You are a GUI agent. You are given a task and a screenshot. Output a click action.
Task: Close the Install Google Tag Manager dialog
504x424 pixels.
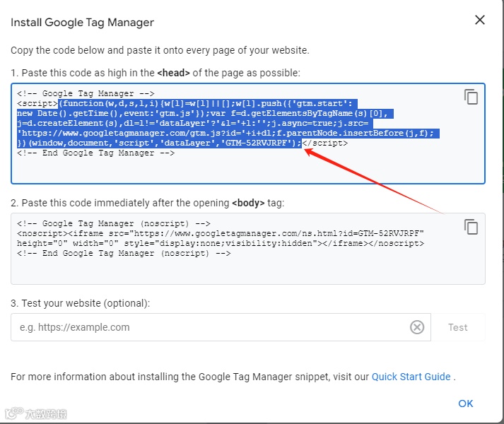[479, 20]
